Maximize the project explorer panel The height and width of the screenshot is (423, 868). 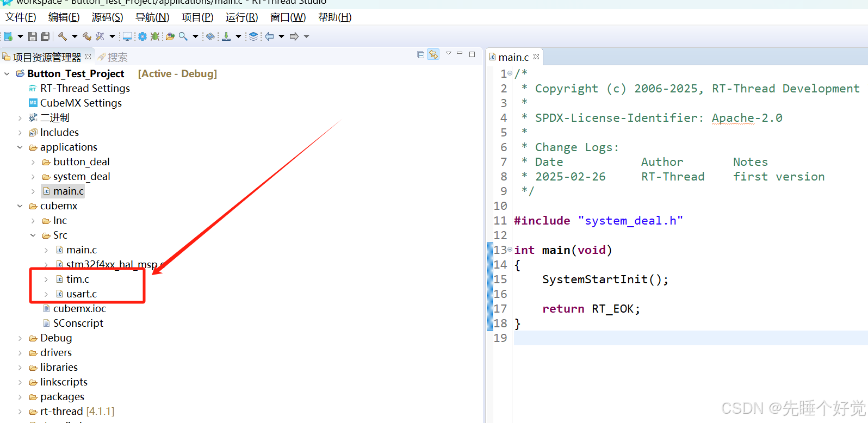pyautogui.click(x=472, y=54)
